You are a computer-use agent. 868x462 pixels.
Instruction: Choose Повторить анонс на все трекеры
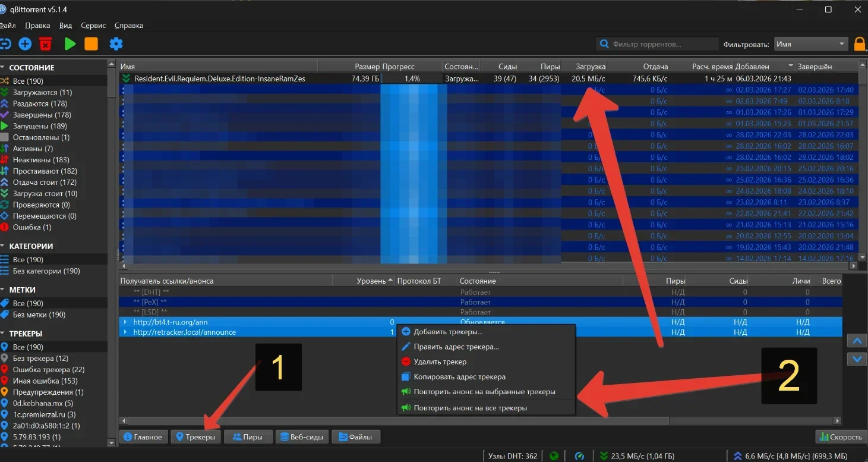[x=470, y=408]
